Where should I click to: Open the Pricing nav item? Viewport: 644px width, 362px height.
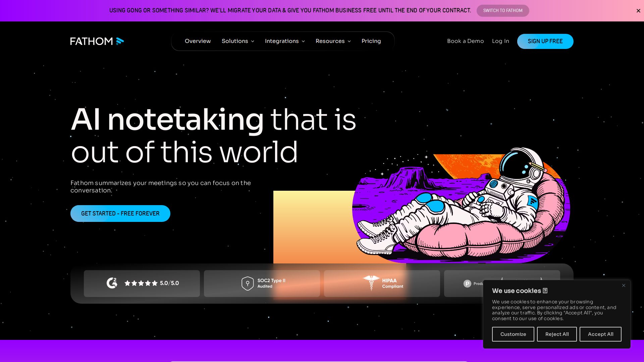click(371, 41)
